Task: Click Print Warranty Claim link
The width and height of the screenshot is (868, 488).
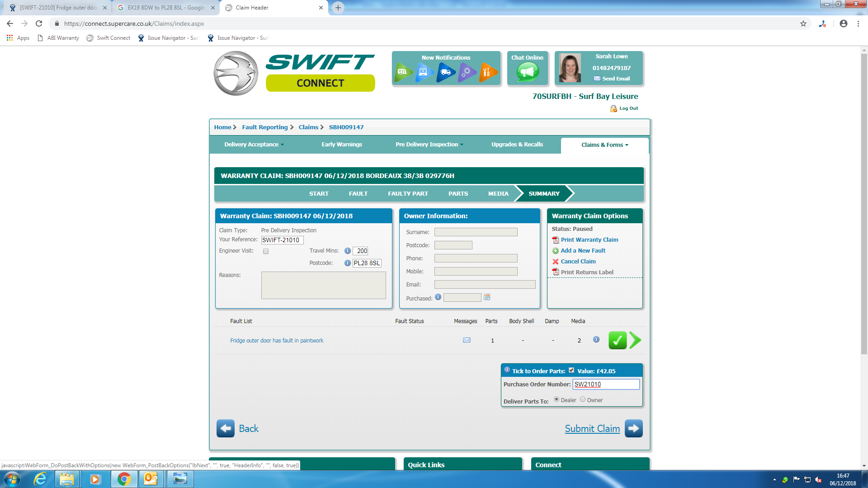Action: 589,240
